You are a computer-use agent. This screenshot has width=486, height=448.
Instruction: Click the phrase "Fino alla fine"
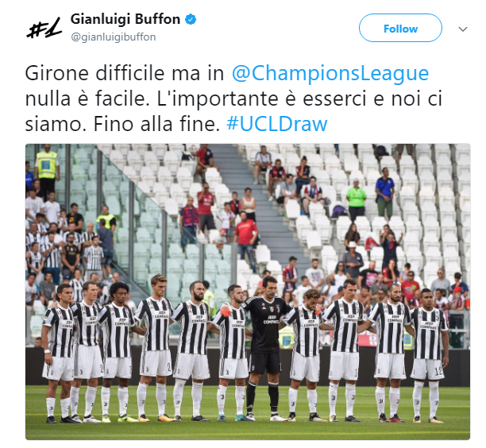click(x=154, y=124)
